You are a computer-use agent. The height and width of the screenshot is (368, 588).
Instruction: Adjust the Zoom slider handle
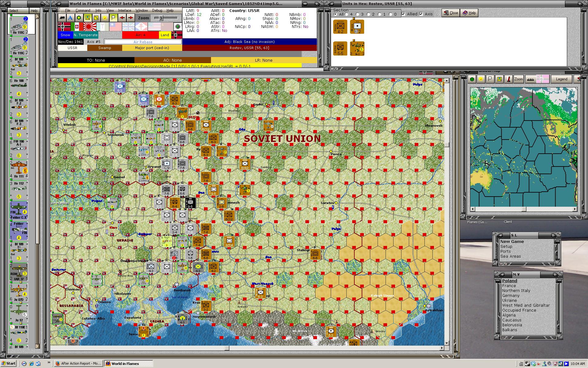click(161, 18)
